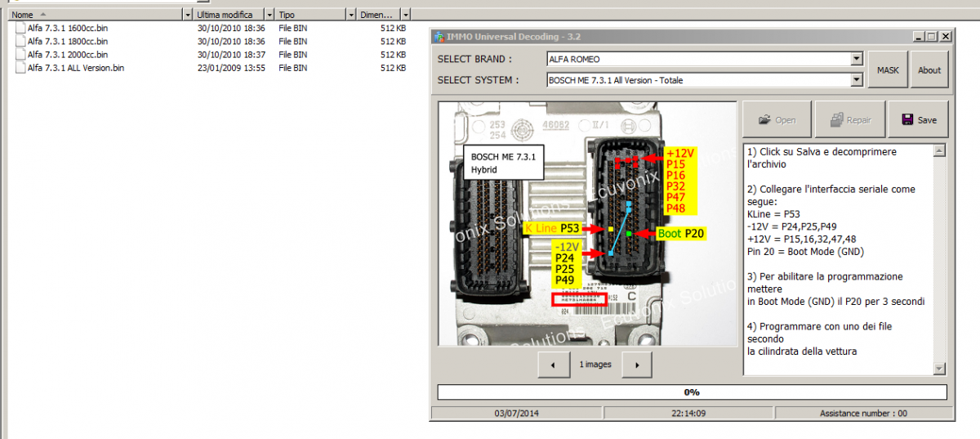Click 'KLine = P53' instruction line
This screenshot has height=439, width=980.
(x=774, y=214)
